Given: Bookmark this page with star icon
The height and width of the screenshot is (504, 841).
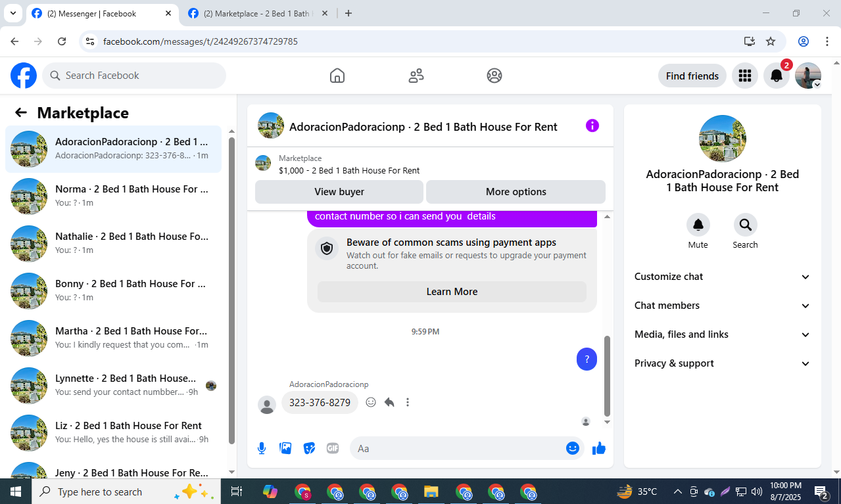Looking at the screenshot, I should click(x=771, y=41).
